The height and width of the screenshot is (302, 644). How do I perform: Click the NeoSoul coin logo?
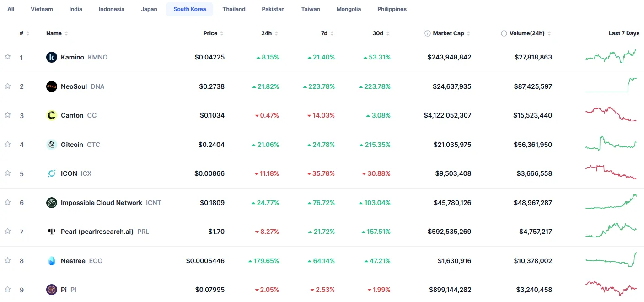click(x=52, y=86)
